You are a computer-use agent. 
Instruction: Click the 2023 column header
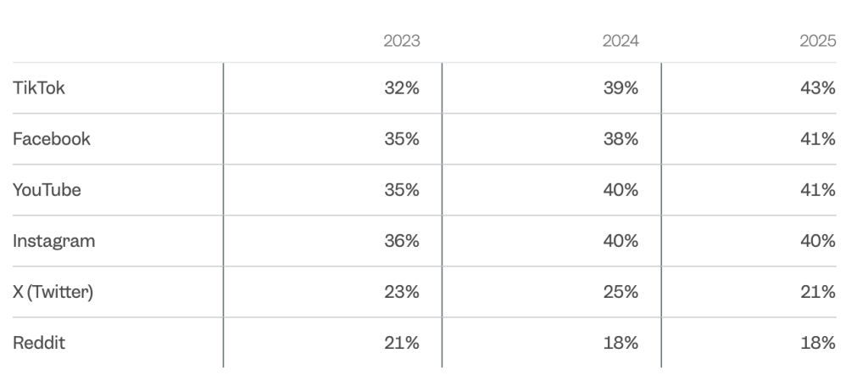[x=401, y=41]
